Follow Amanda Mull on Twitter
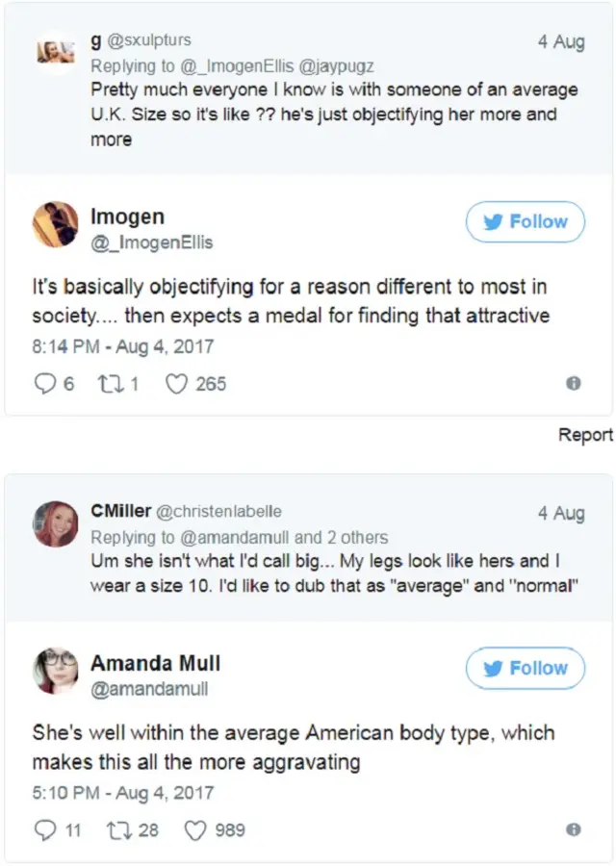616x866 pixels. [526, 669]
